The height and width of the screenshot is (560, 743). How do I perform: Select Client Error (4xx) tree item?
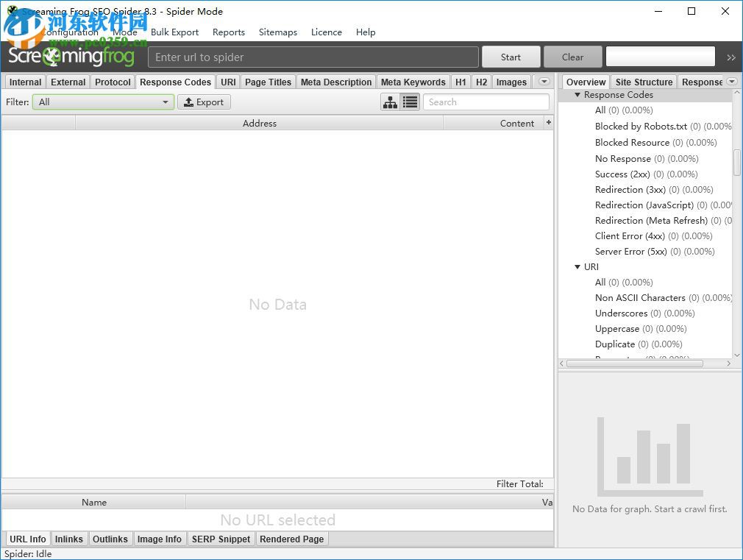[653, 235]
